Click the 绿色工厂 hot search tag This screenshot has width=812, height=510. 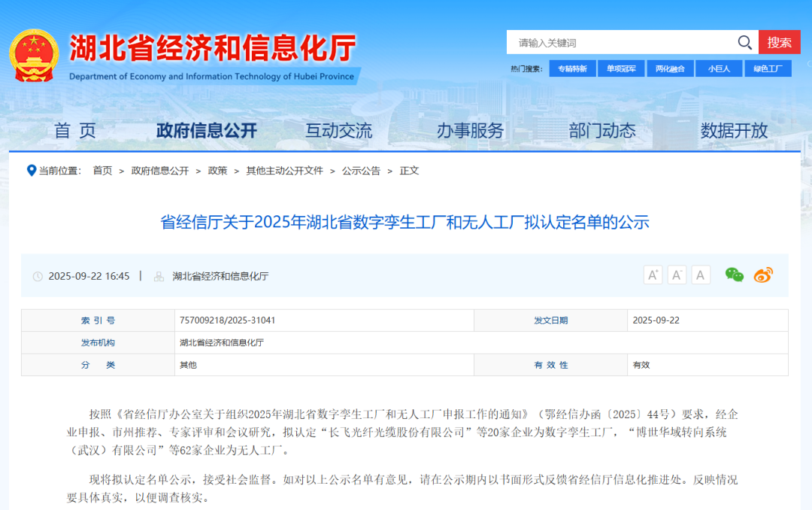tap(768, 69)
